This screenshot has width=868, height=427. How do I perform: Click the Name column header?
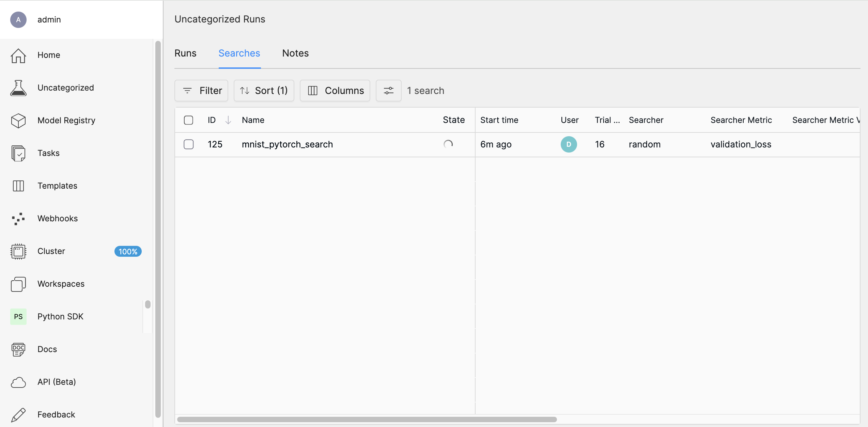tap(253, 120)
